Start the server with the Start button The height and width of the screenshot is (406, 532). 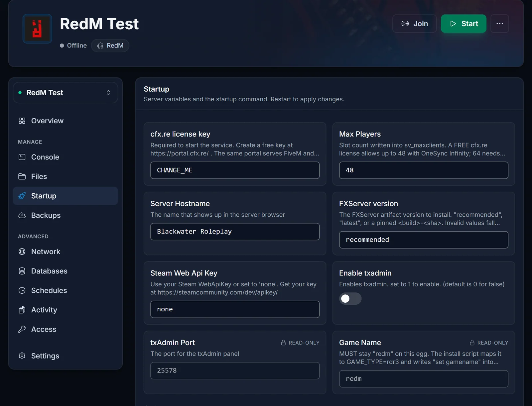click(464, 24)
